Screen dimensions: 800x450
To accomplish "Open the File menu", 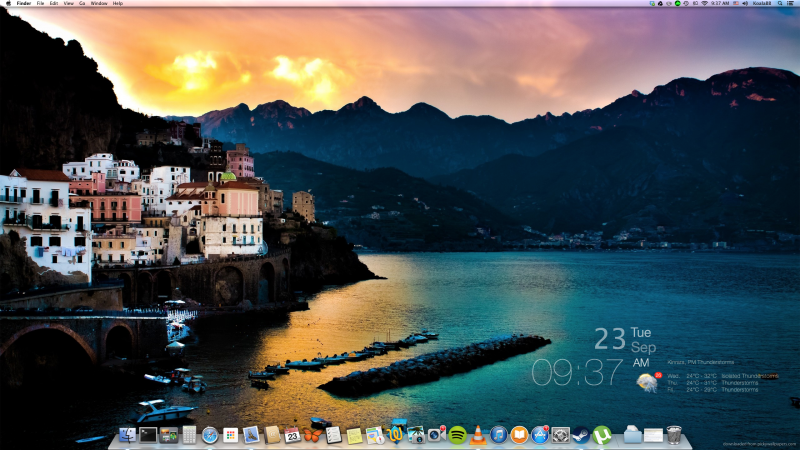I will pyautogui.click(x=40, y=4).
